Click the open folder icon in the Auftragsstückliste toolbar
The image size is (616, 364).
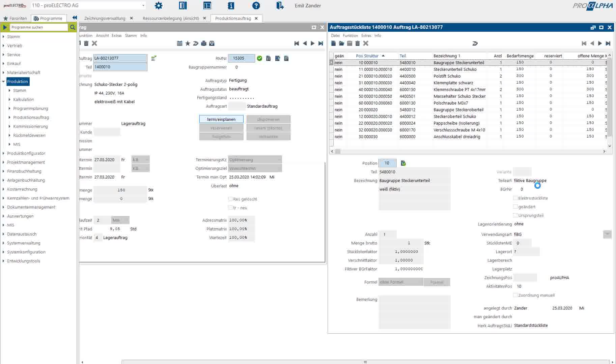tap(341, 43)
